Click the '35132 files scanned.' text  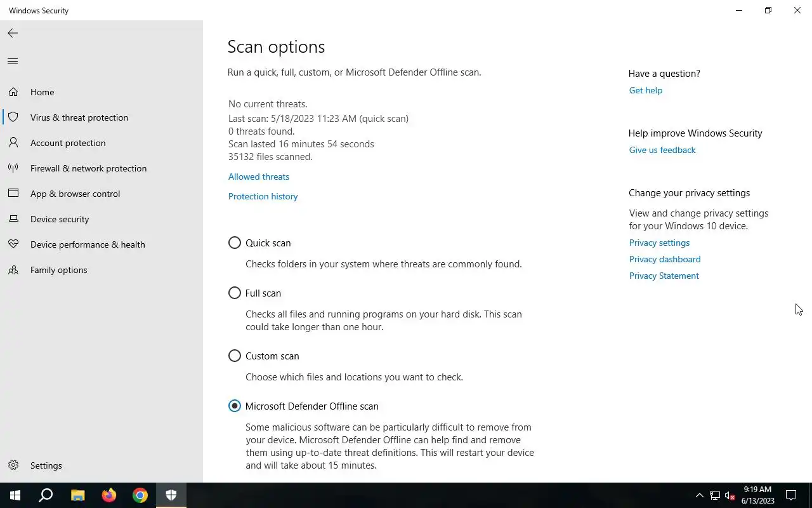(270, 157)
